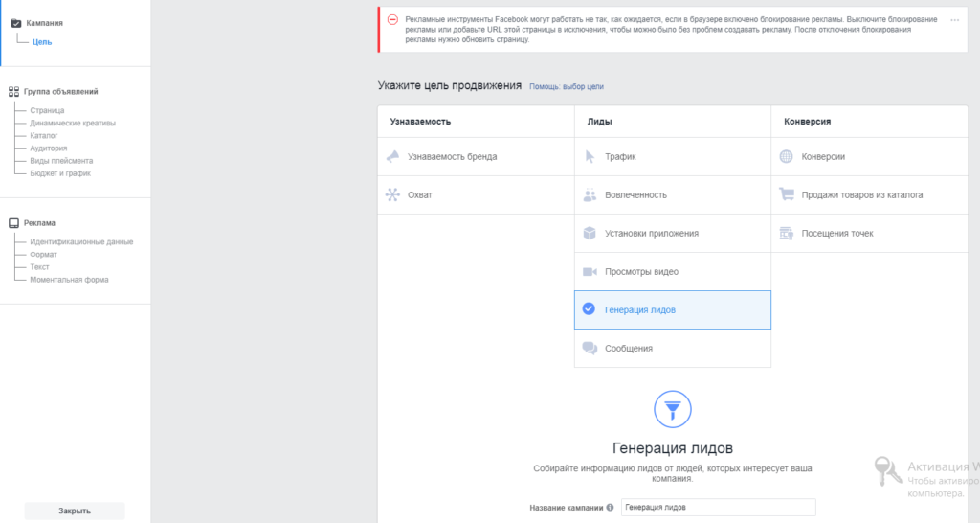Image resolution: width=980 pixels, height=523 pixels.
Task: Open Бюджет и график item
Action: coord(60,173)
